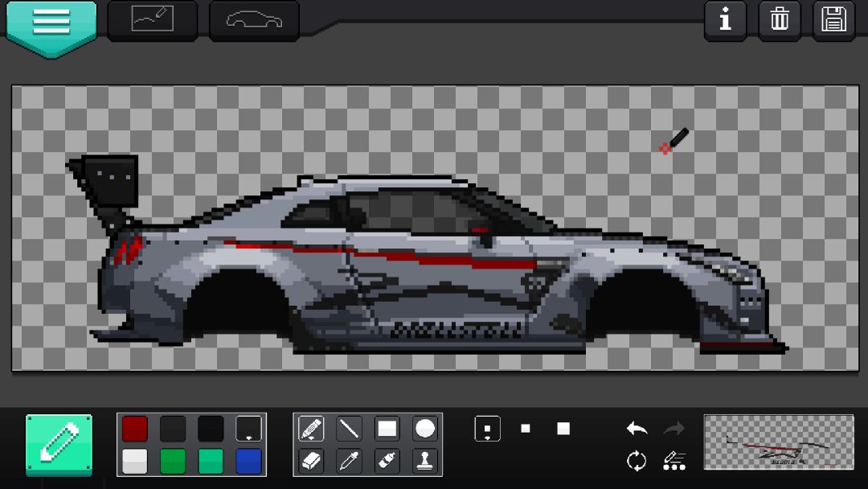Switch to the livery drawing tab
Screen dimensions: 868x489
(x=152, y=19)
